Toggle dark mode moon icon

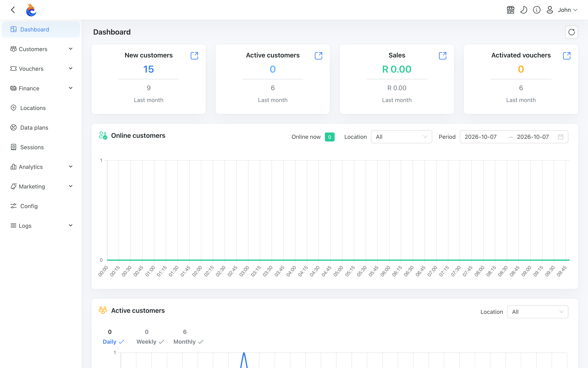[524, 10]
